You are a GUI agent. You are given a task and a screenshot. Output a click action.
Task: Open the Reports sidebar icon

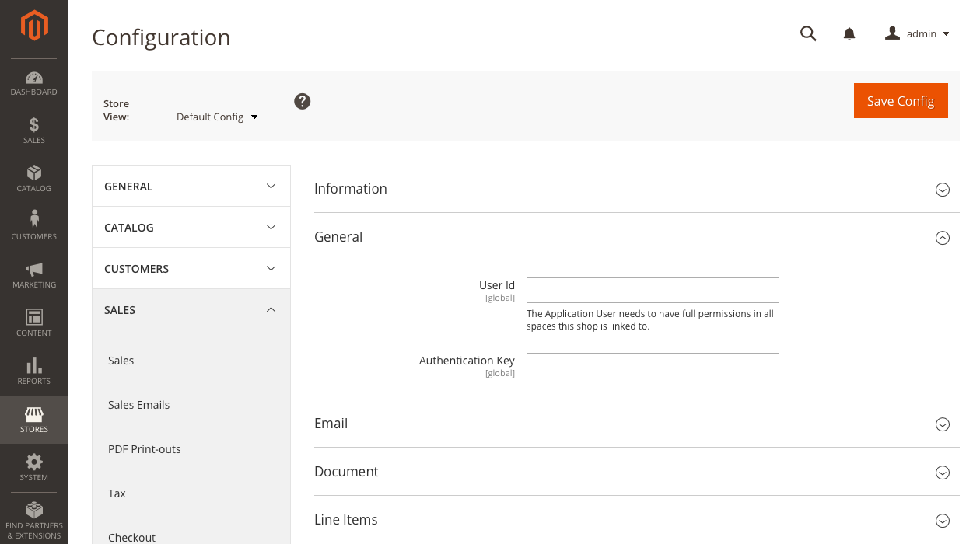[33, 371]
